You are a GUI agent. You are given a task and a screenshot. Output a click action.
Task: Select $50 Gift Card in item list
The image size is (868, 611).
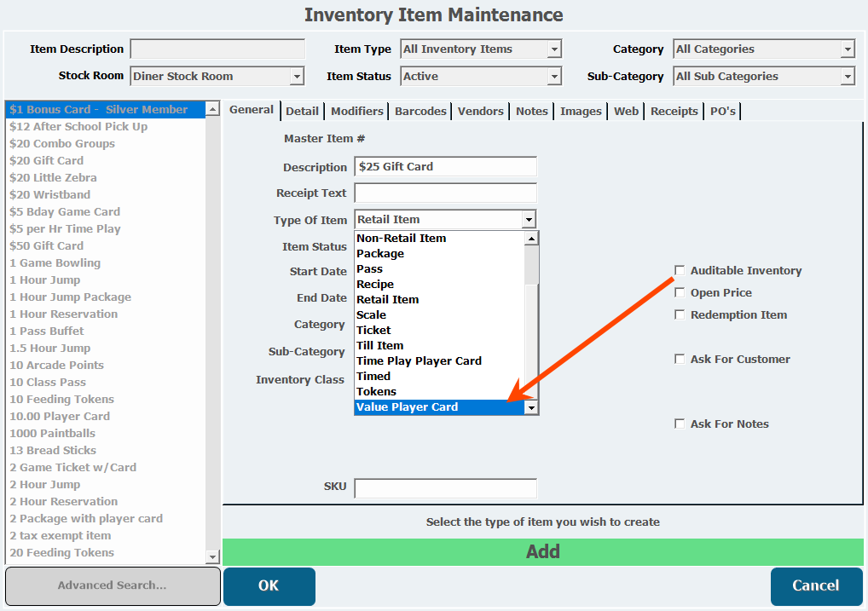[x=47, y=246]
